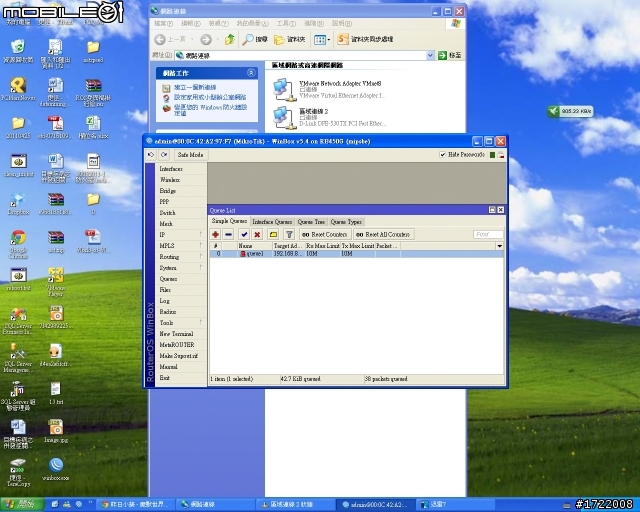
Task: Switch to the Queue Tree tab
Action: [x=311, y=222]
